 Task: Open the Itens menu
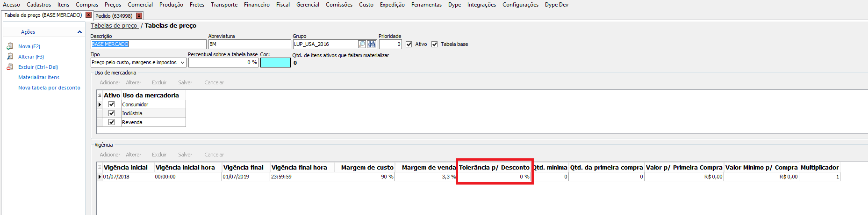[x=64, y=5]
